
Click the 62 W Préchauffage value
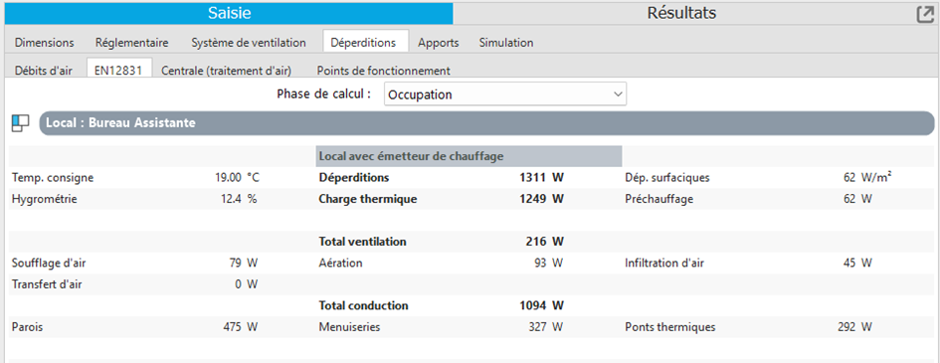(x=857, y=199)
